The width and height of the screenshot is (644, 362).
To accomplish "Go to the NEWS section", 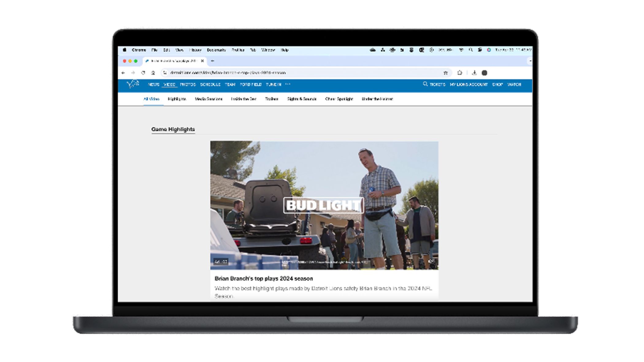I will point(154,85).
